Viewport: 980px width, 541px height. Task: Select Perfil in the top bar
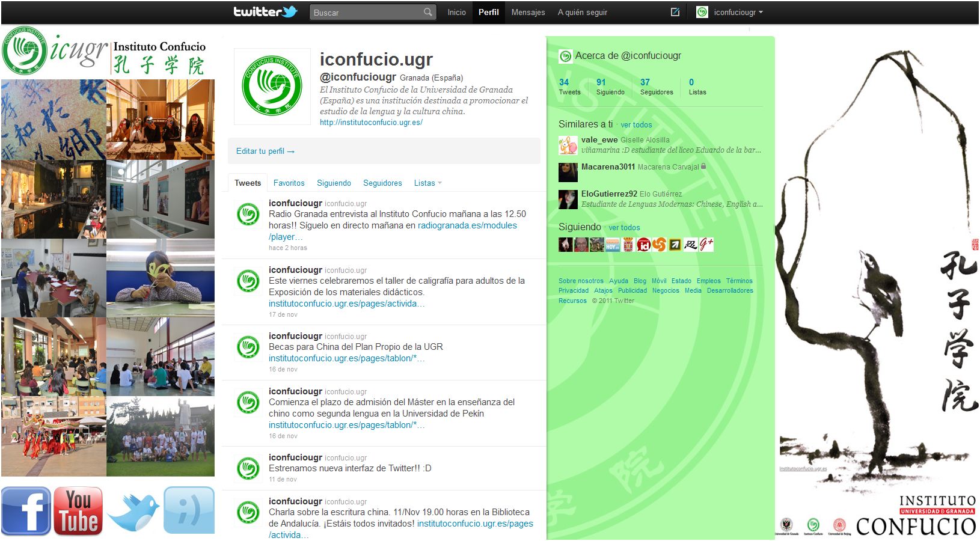[488, 12]
